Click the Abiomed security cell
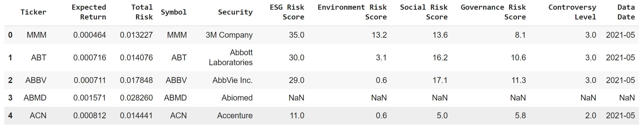Image resolution: width=644 pixels, height=130 pixels. pyautogui.click(x=237, y=98)
